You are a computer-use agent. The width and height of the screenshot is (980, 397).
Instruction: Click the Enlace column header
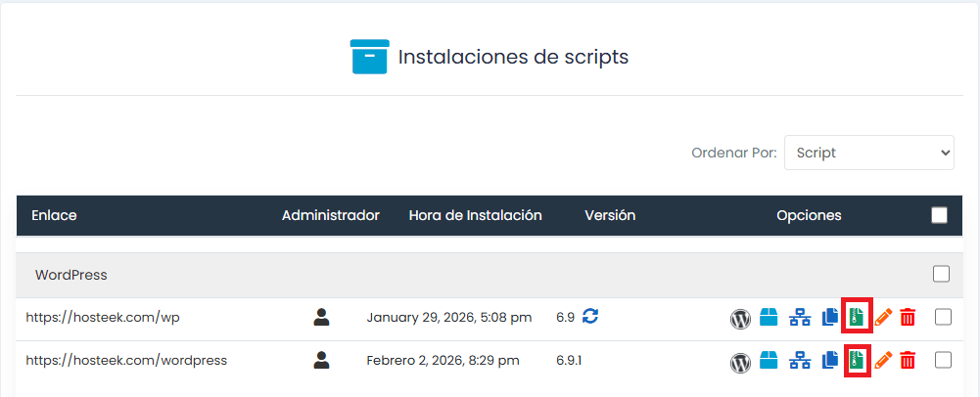click(x=54, y=215)
